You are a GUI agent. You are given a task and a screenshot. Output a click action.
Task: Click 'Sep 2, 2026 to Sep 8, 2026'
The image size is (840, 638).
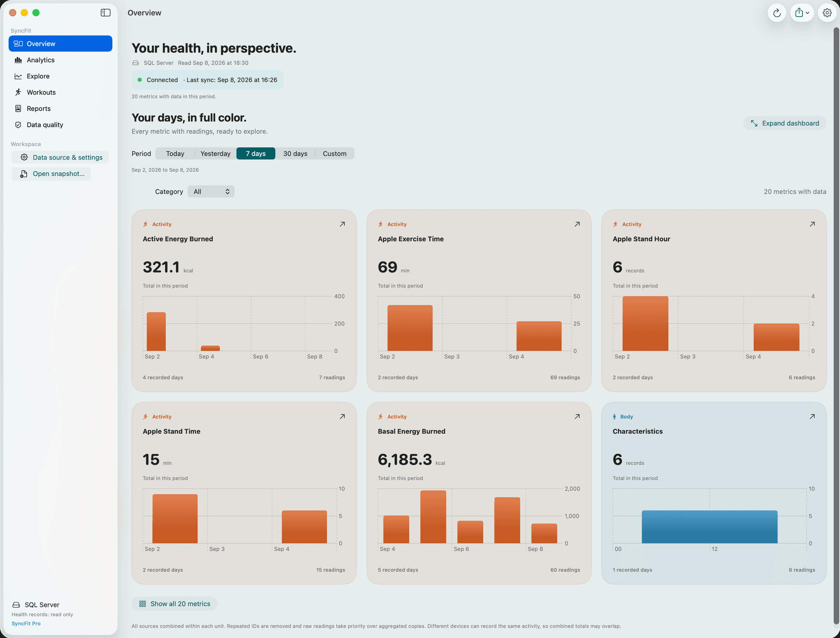[x=165, y=170]
